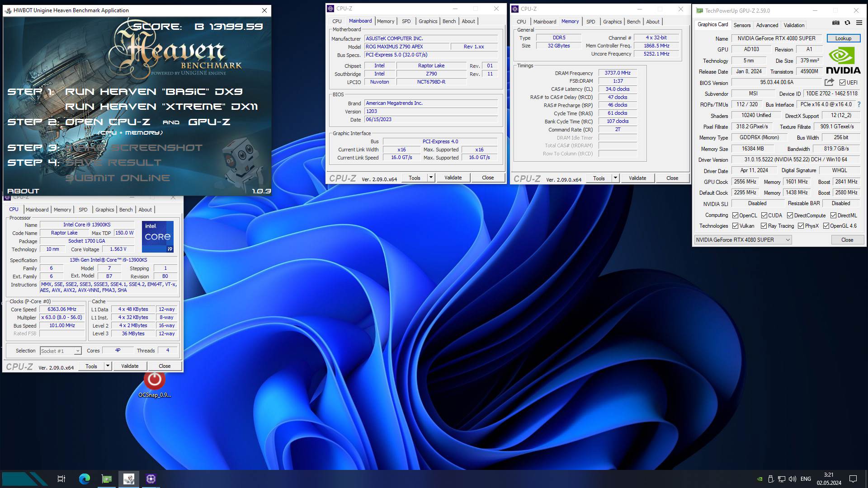Open GPU selection dropdown RTX 4080 SUPER
Image resolution: width=868 pixels, height=488 pixels.
(743, 240)
